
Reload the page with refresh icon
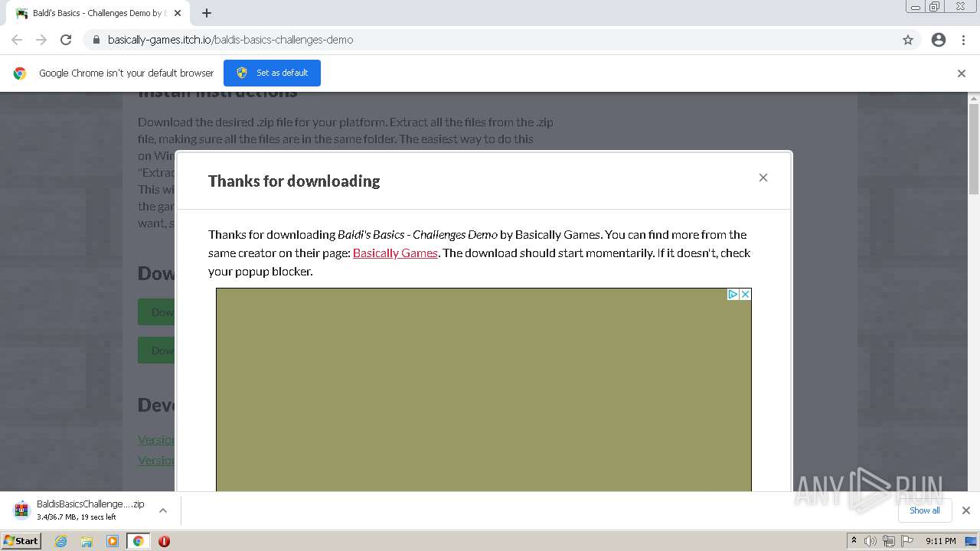click(66, 40)
